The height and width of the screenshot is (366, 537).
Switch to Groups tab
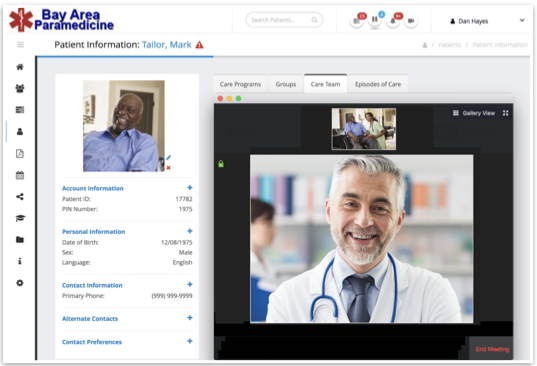coord(286,84)
